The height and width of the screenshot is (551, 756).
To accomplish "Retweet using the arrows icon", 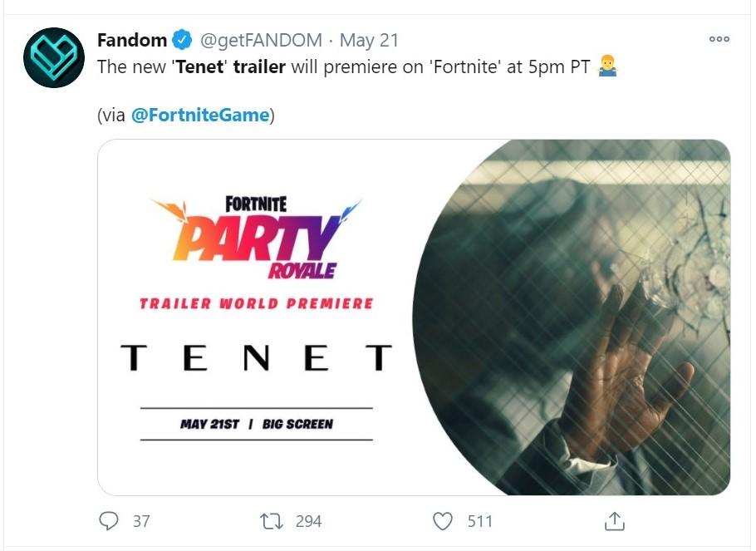I will [271, 521].
